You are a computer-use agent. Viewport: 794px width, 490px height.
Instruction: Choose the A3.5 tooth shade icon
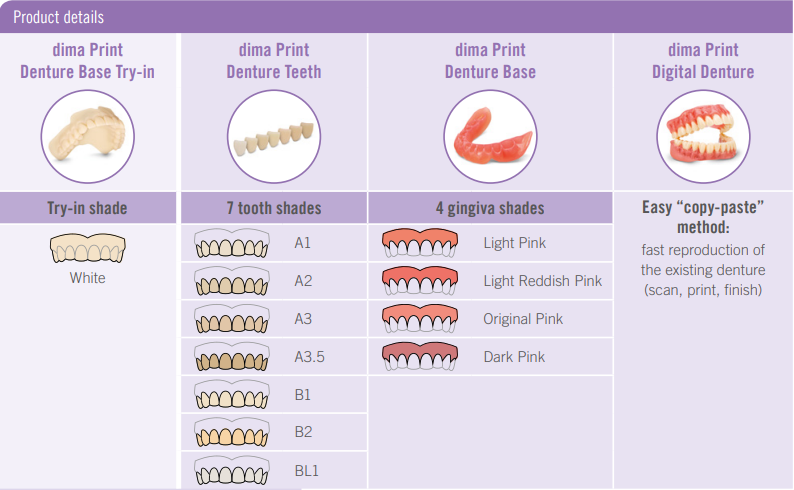coord(231,357)
